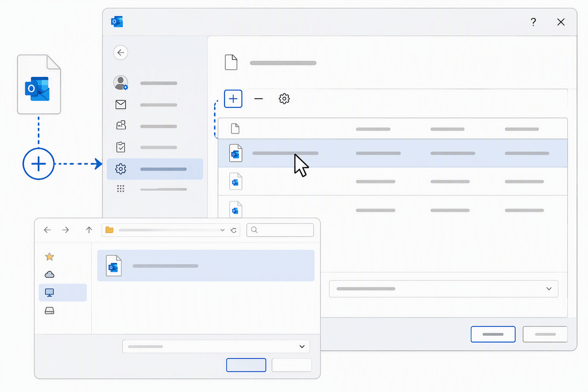This screenshot has height=392, width=588.
Task: Select the tasks clipboard checkmark icon
Action: (121, 147)
